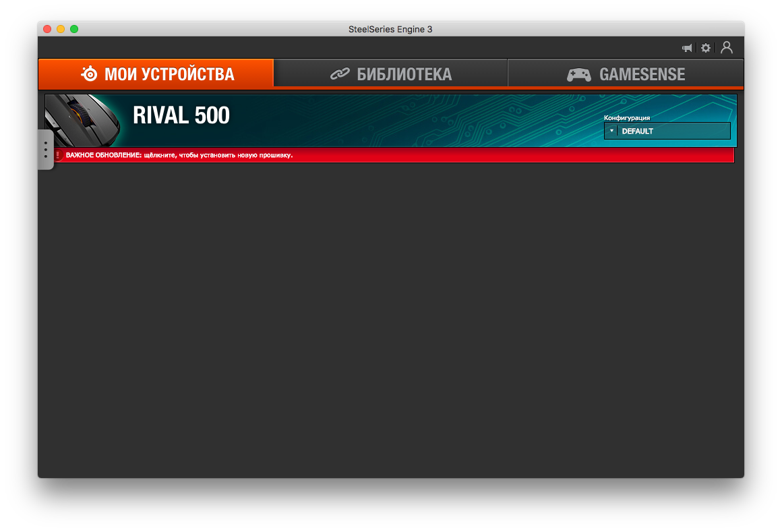
Task: Expand the three-dot side panel handle
Action: 45,150
